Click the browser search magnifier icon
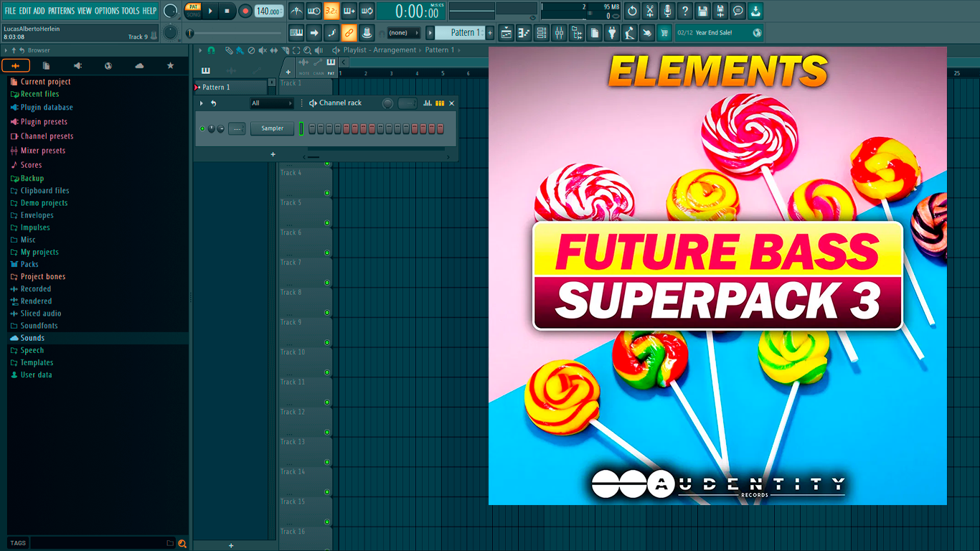This screenshot has height=551, width=980. tap(182, 543)
